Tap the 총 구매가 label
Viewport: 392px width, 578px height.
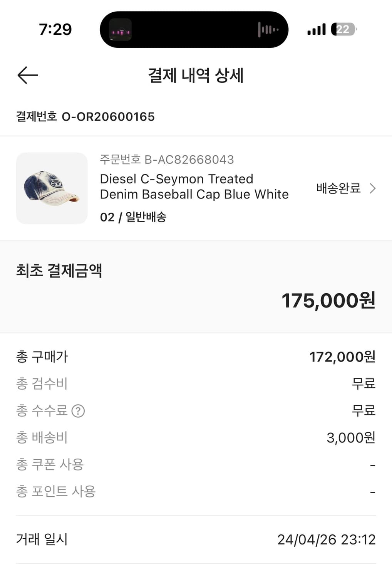point(42,357)
